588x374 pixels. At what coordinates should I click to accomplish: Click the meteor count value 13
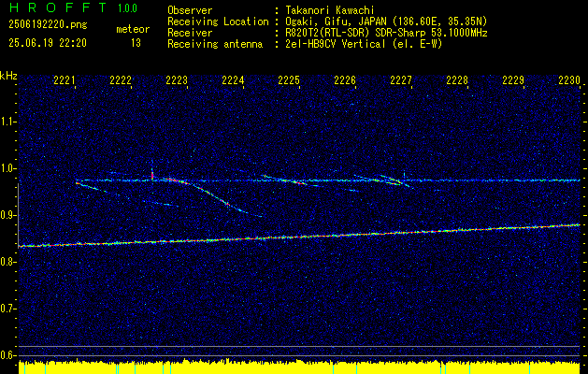pyautogui.click(x=136, y=43)
